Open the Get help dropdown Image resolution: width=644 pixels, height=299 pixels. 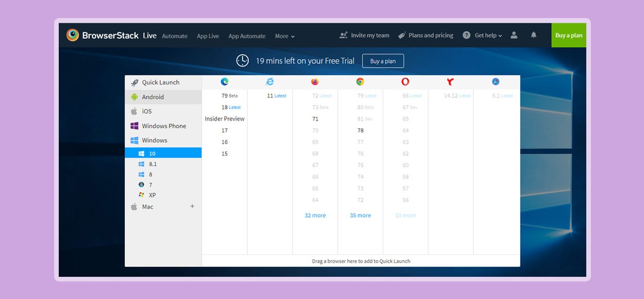pyautogui.click(x=488, y=35)
